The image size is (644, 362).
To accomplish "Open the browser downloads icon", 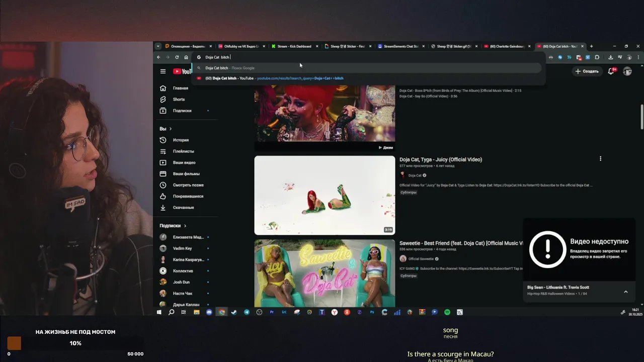I will pyautogui.click(x=610, y=57).
